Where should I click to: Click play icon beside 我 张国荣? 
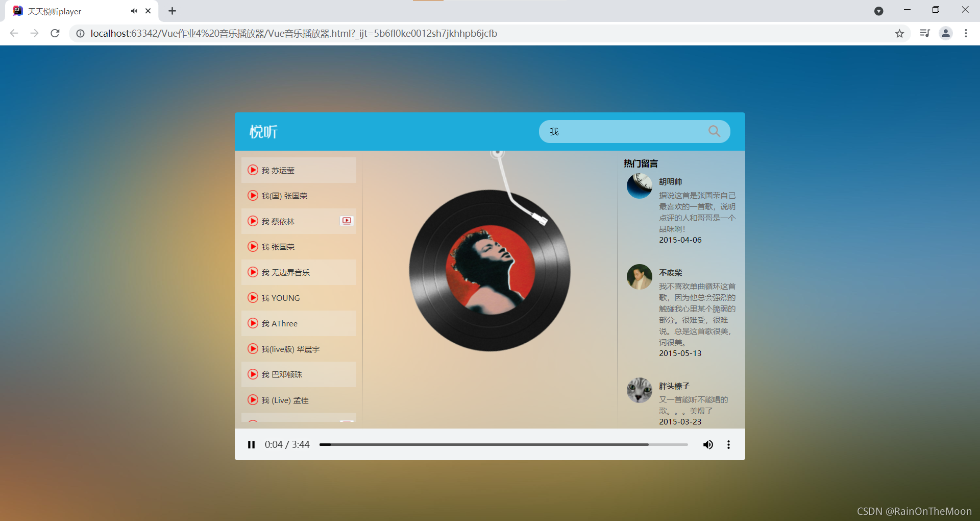253,246
